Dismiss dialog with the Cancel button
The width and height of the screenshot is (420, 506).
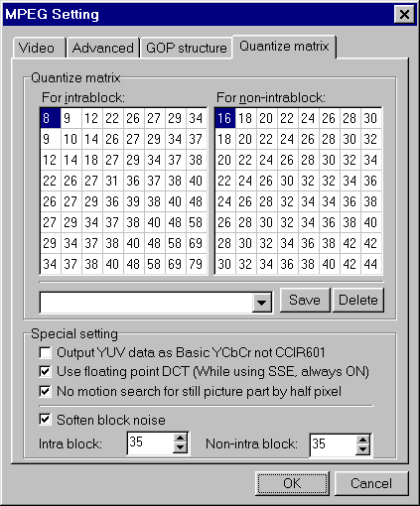coord(371,483)
